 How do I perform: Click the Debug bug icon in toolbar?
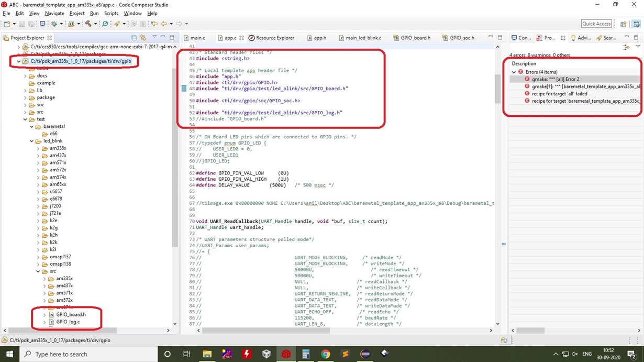54,24
